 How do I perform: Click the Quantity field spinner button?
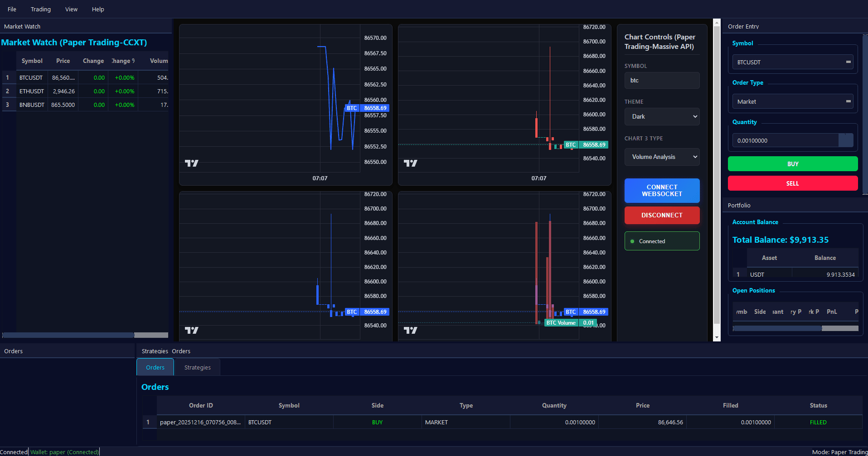click(x=846, y=140)
